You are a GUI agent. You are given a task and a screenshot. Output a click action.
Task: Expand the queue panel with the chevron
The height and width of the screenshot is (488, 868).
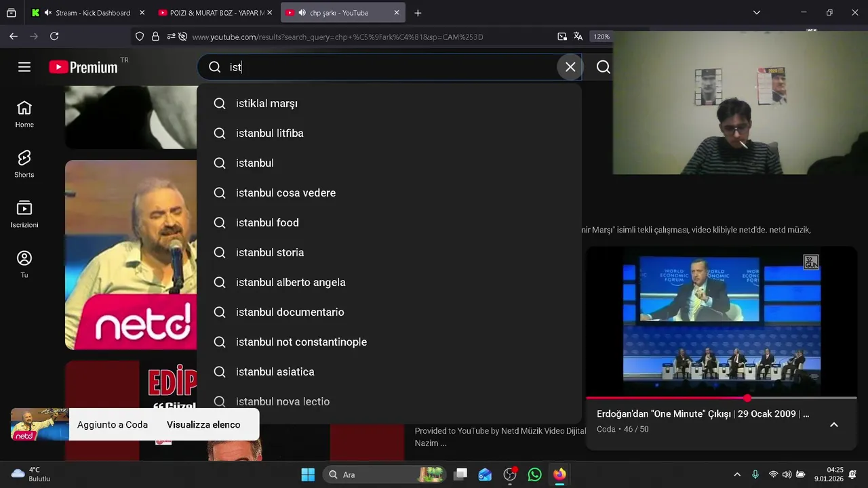(x=834, y=424)
